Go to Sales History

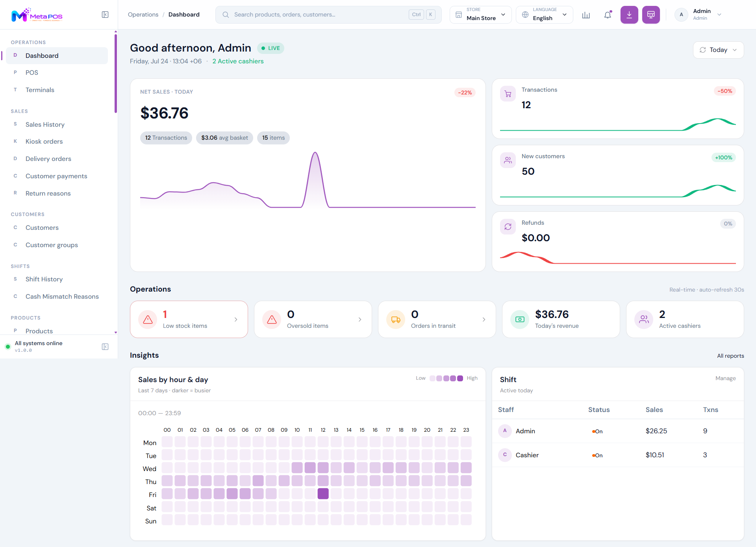point(57,125)
